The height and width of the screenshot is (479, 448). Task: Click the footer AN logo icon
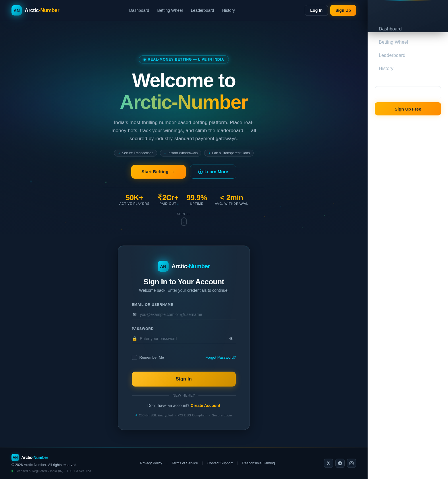pos(15,457)
